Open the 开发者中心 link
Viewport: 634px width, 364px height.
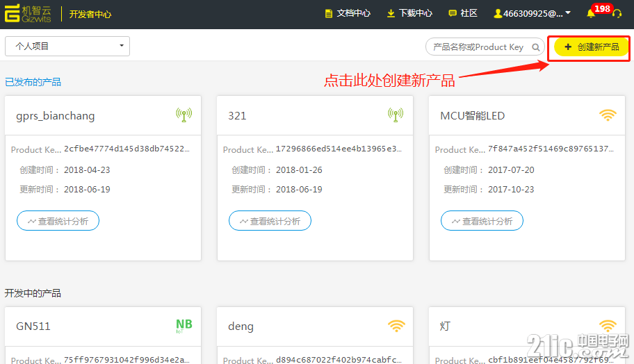(x=90, y=14)
